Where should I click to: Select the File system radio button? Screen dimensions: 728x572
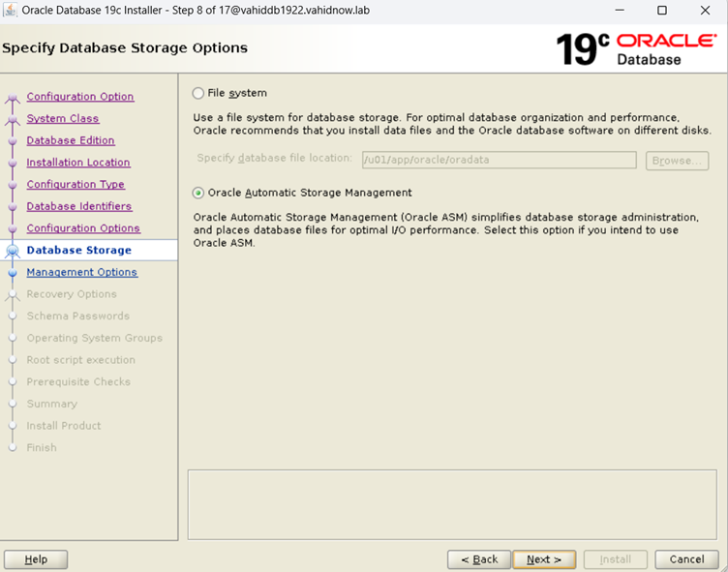pyautogui.click(x=198, y=94)
